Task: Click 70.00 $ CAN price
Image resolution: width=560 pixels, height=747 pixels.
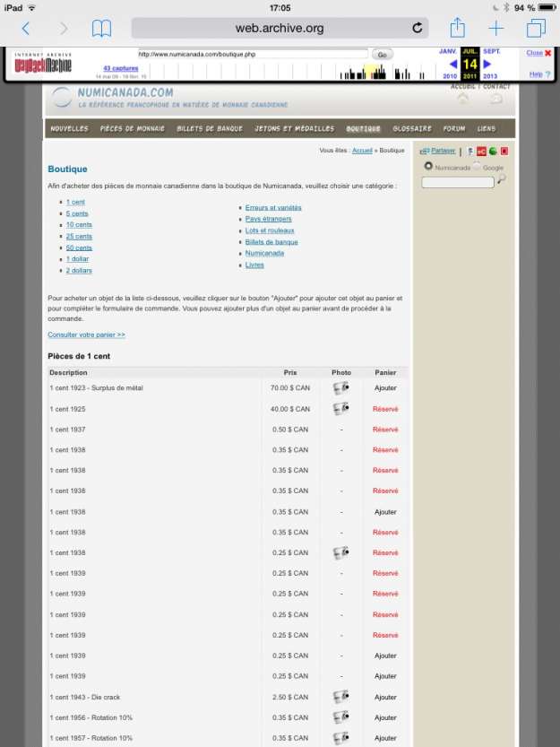Action: click(290, 388)
